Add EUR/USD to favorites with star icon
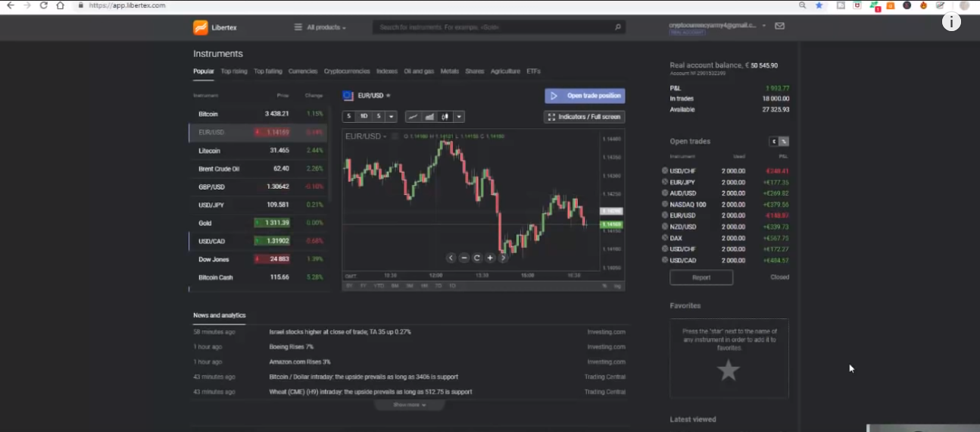The width and height of the screenshot is (980, 432). click(389, 95)
